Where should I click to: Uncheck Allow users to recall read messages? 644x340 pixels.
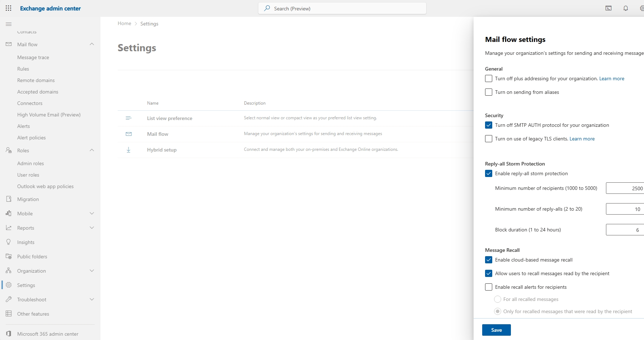(489, 273)
